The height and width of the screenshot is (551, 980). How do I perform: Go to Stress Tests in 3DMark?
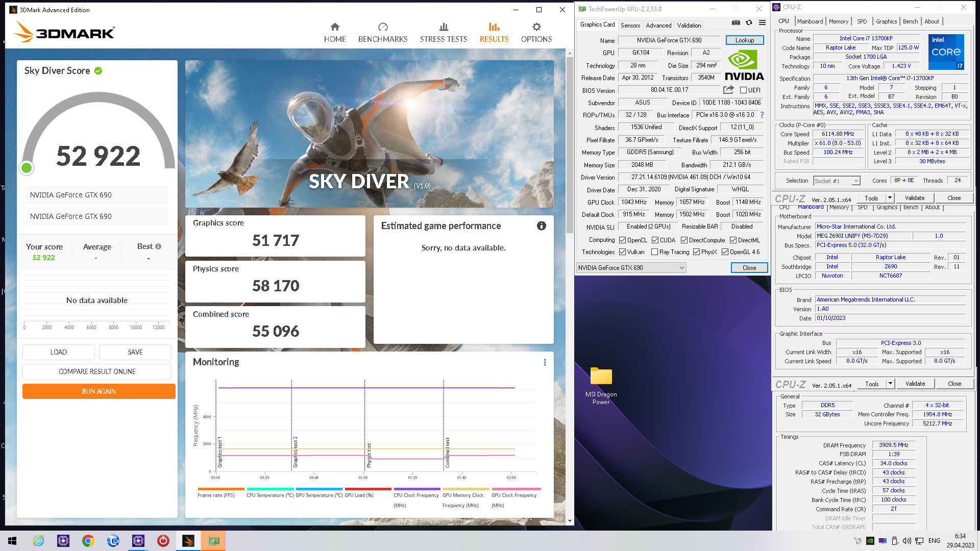[x=444, y=33]
